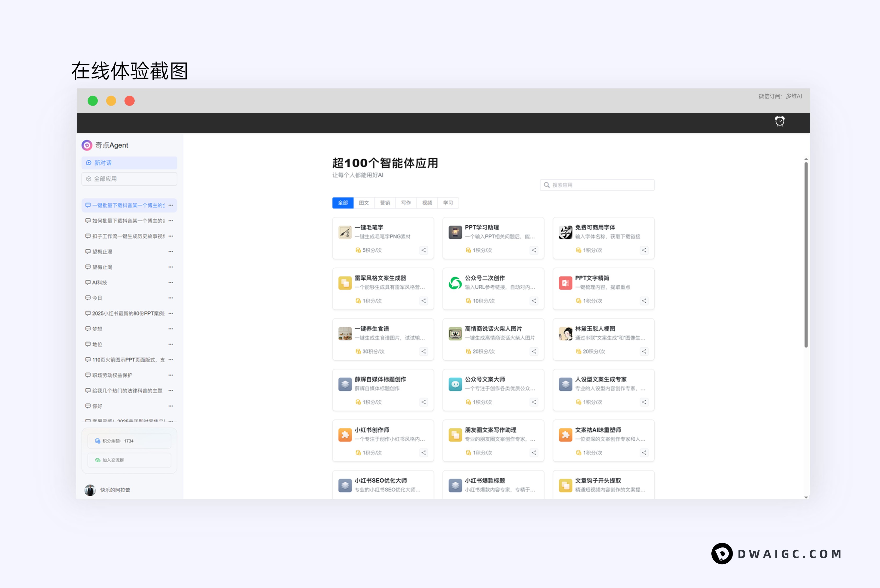The width and height of the screenshot is (880, 588).
Task: Open the options menu for AI科技 chat
Action: [x=171, y=283]
